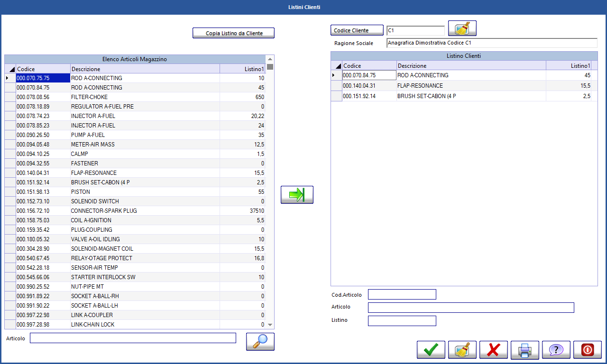Viewport: 607px width, 364px height.
Task: Confirm with the green checkmark button
Action: pos(431,350)
